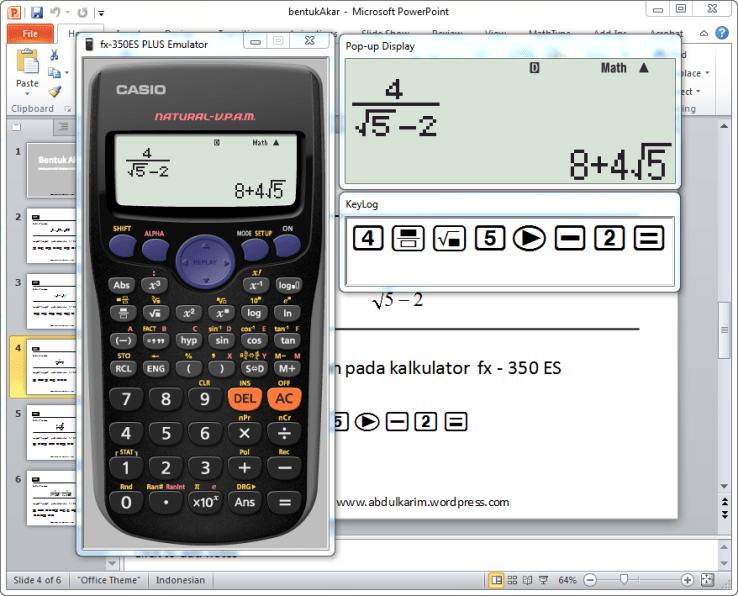Click the Redo button in Quick Access Toolbar

82,12
